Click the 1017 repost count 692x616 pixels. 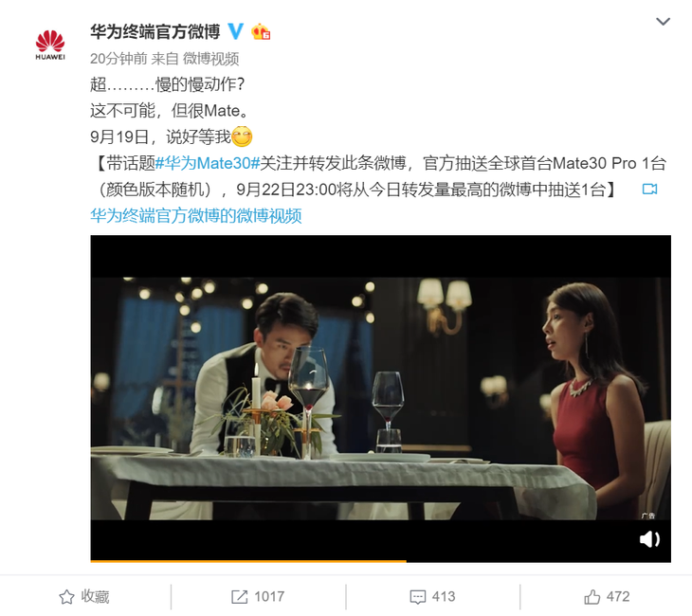(269, 597)
